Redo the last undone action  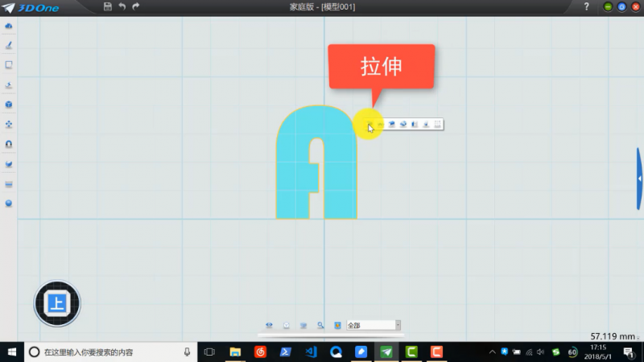tap(136, 6)
